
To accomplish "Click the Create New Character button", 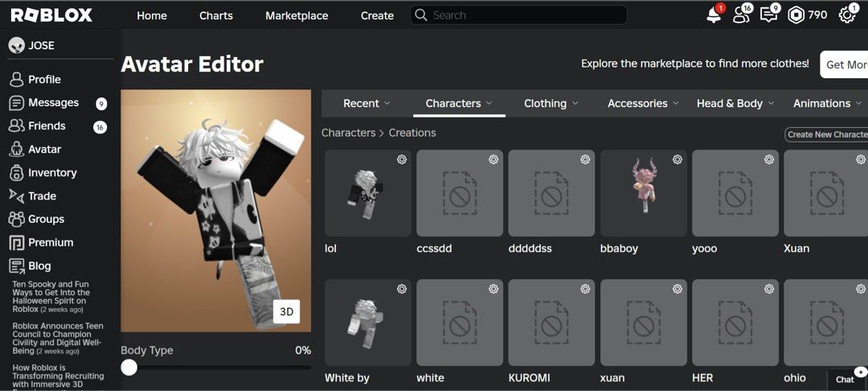I will [826, 134].
